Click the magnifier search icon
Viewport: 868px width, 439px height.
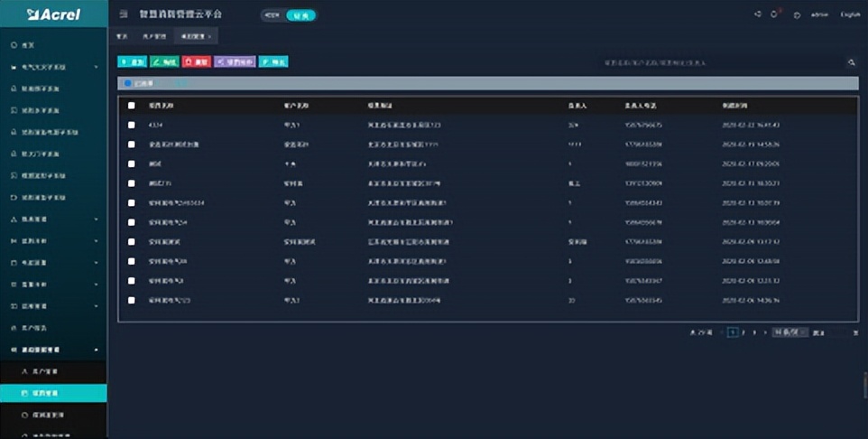point(851,62)
